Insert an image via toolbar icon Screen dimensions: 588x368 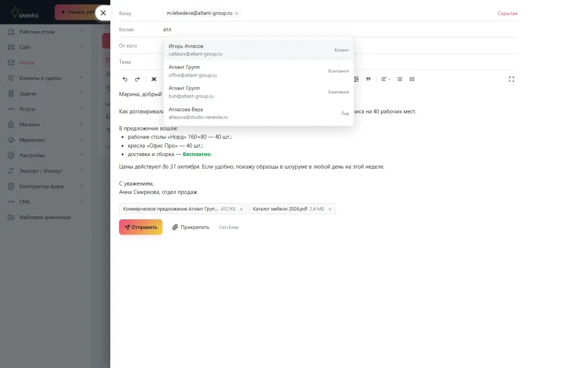[356, 79]
